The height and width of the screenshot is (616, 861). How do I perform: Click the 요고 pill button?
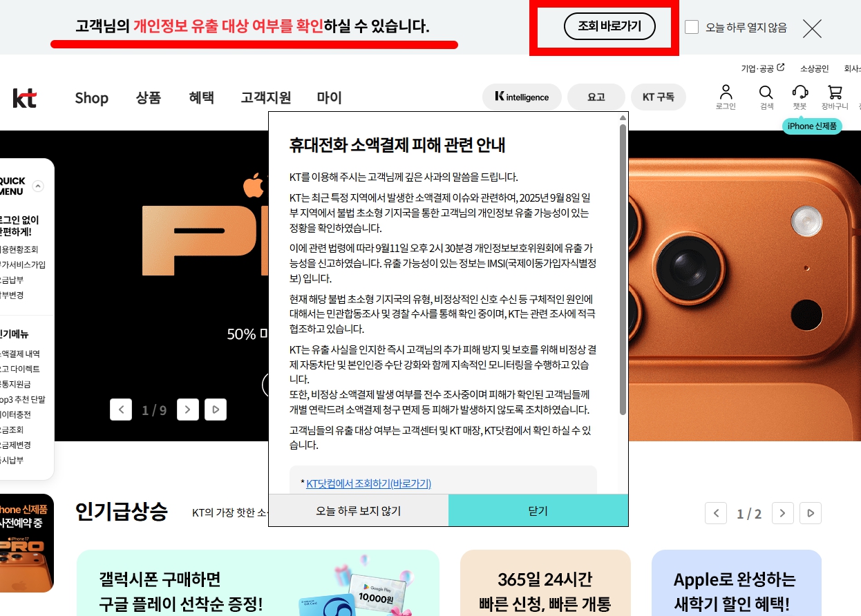[x=596, y=97]
